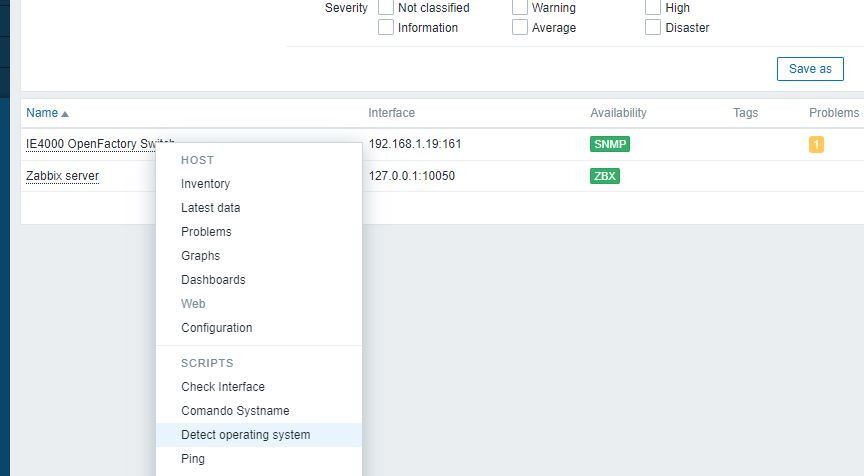This screenshot has height=476, width=864.
Task: Open the Zabbix server host link
Action: coord(62,176)
